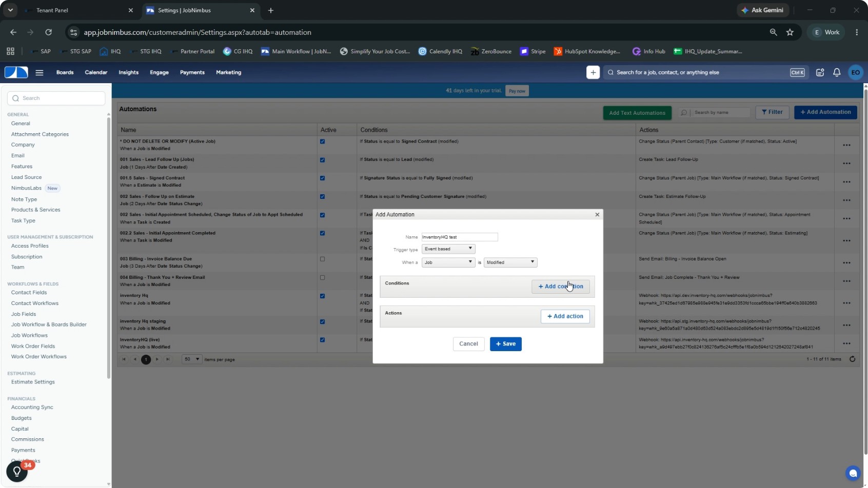Close the Add Automation dialog
Viewport: 868px width, 488px height.
[x=597, y=215]
